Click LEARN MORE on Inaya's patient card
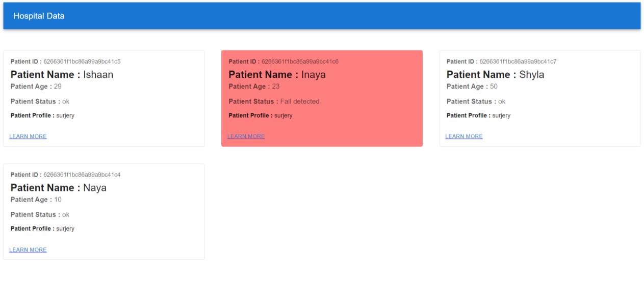644x304 pixels. pos(246,136)
